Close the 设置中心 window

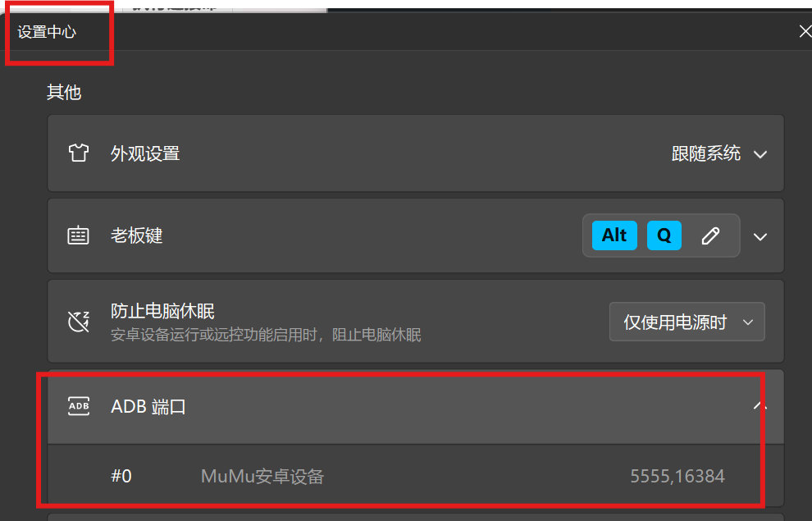(x=805, y=32)
